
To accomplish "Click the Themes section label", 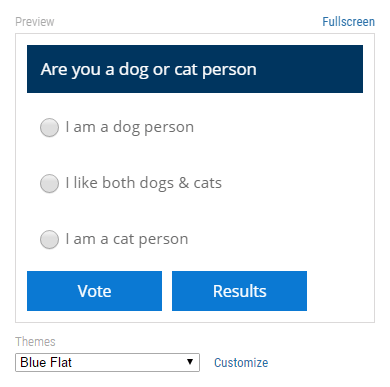I will point(35,342).
